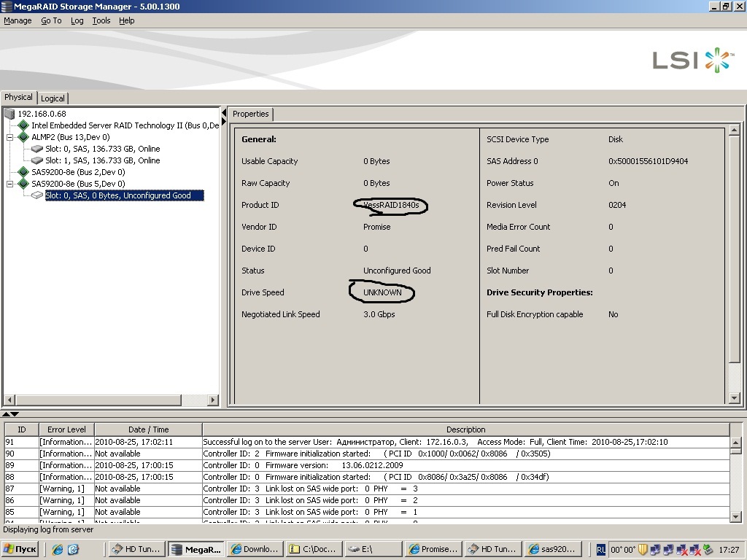Open the Go To menu
Image resolution: width=747 pixels, height=560 pixels.
click(51, 20)
